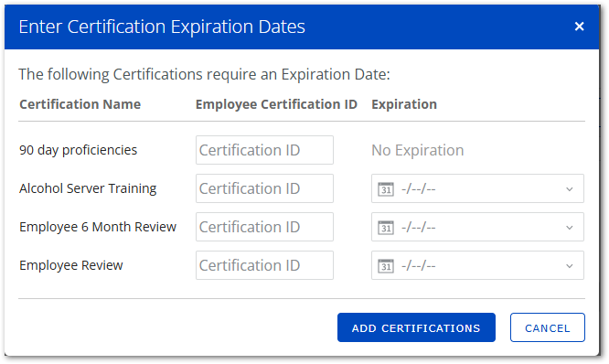This screenshot has height=364, width=609.
Task: Focus Certification ID field for Employee Review
Action: [x=264, y=265]
